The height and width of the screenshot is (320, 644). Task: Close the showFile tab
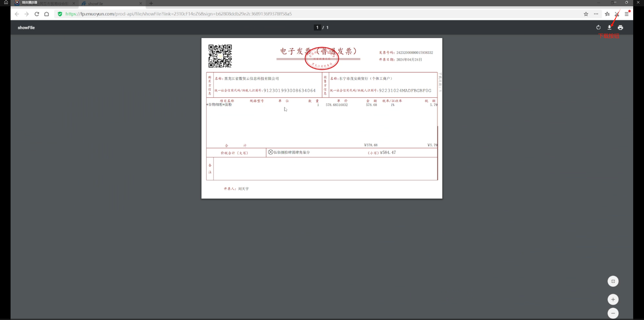(x=141, y=4)
